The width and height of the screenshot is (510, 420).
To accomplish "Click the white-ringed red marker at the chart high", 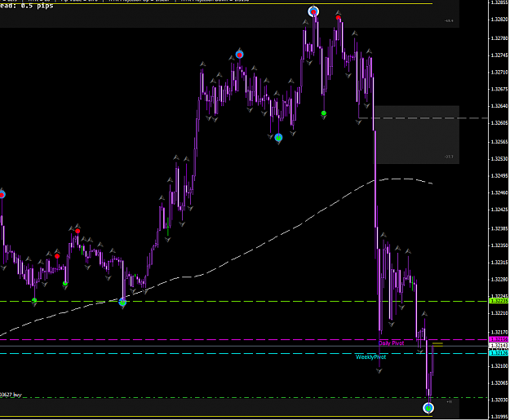I will pyautogui.click(x=313, y=12).
